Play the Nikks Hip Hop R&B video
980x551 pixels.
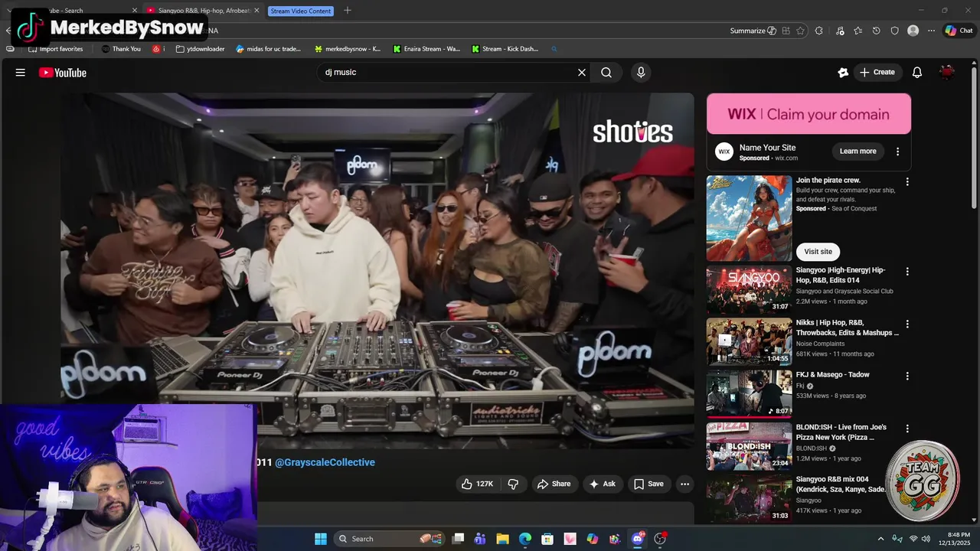coord(749,341)
